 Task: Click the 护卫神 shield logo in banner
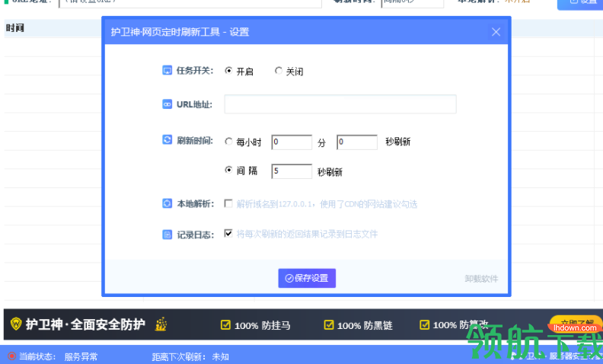pyautogui.click(x=16, y=324)
